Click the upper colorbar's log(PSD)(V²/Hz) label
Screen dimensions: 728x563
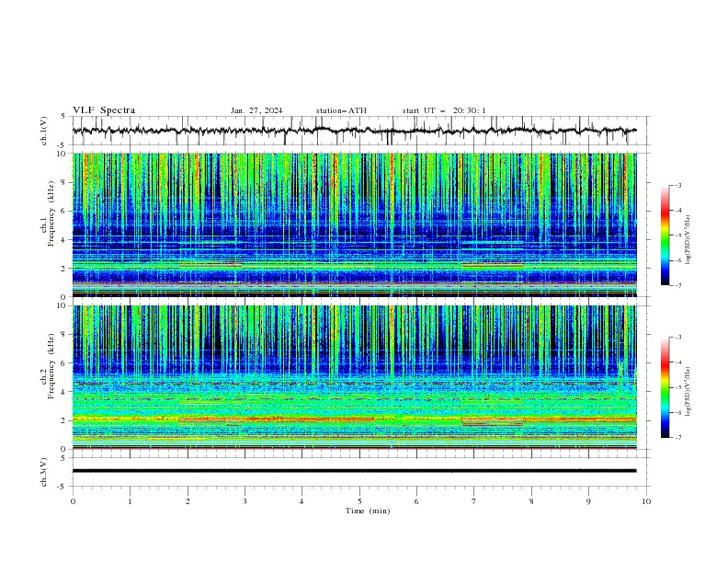tap(688, 240)
